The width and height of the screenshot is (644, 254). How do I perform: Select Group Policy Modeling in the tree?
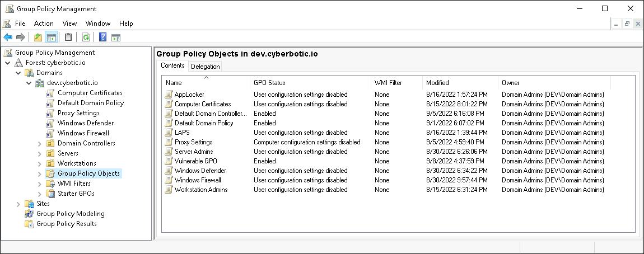[70, 214]
